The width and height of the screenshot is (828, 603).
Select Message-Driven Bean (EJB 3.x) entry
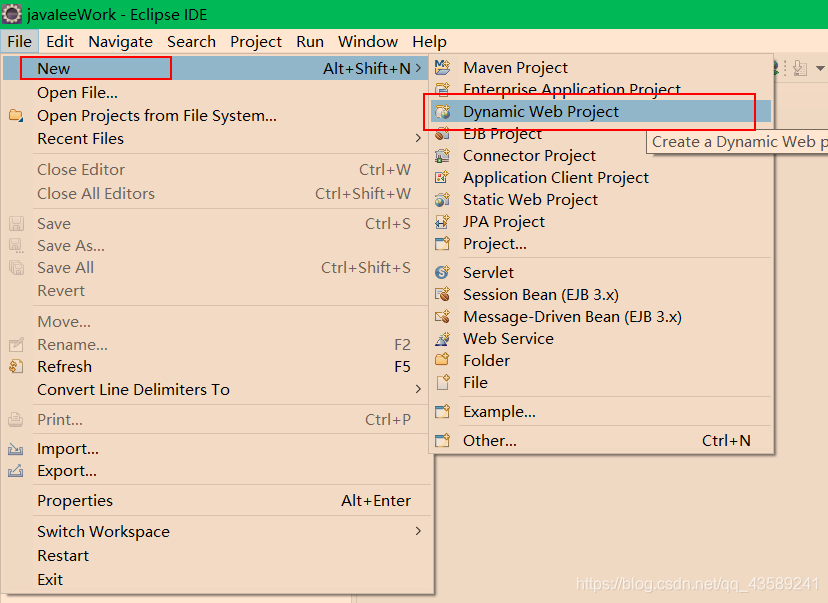pyautogui.click(x=601, y=317)
